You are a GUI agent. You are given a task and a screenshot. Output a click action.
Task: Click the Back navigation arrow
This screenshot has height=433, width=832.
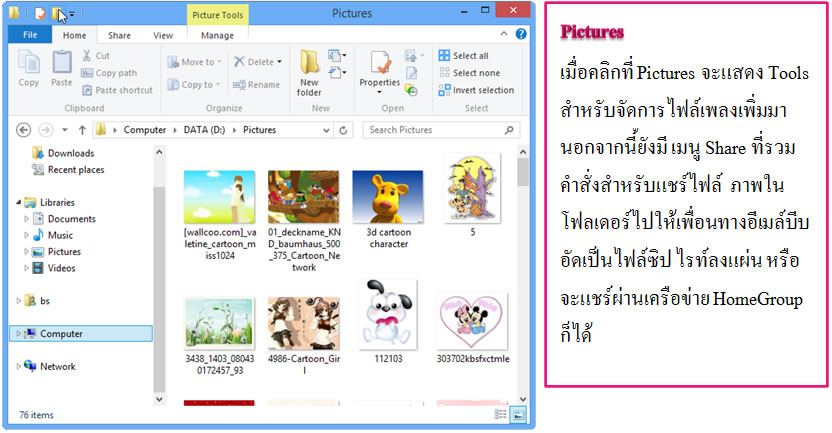point(24,130)
